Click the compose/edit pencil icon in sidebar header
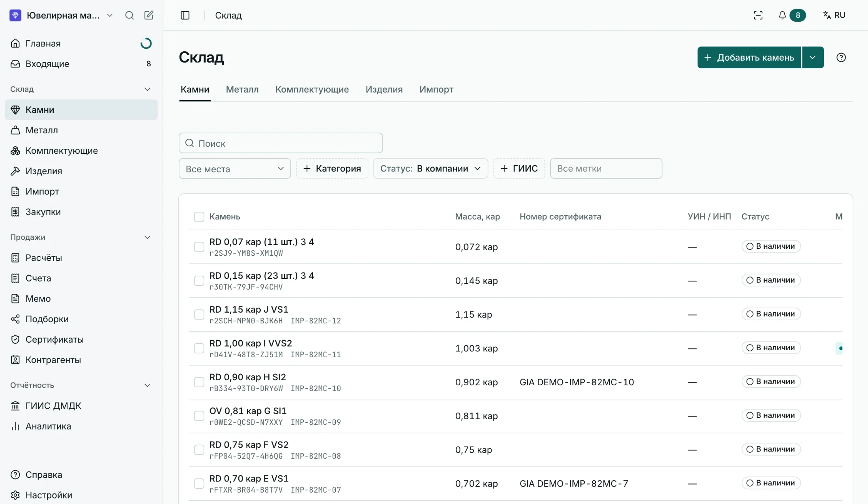 pos(149,15)
